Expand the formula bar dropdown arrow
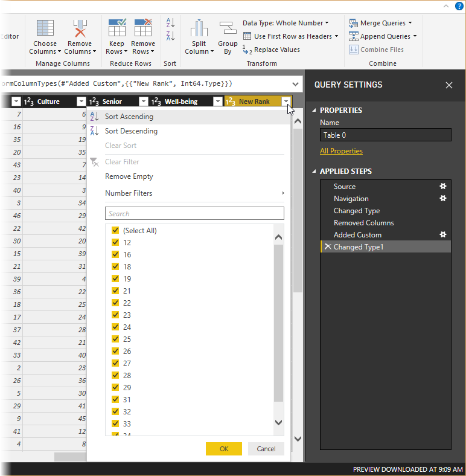This screenshot has width=466, height=476. click(x=295, y=83)
